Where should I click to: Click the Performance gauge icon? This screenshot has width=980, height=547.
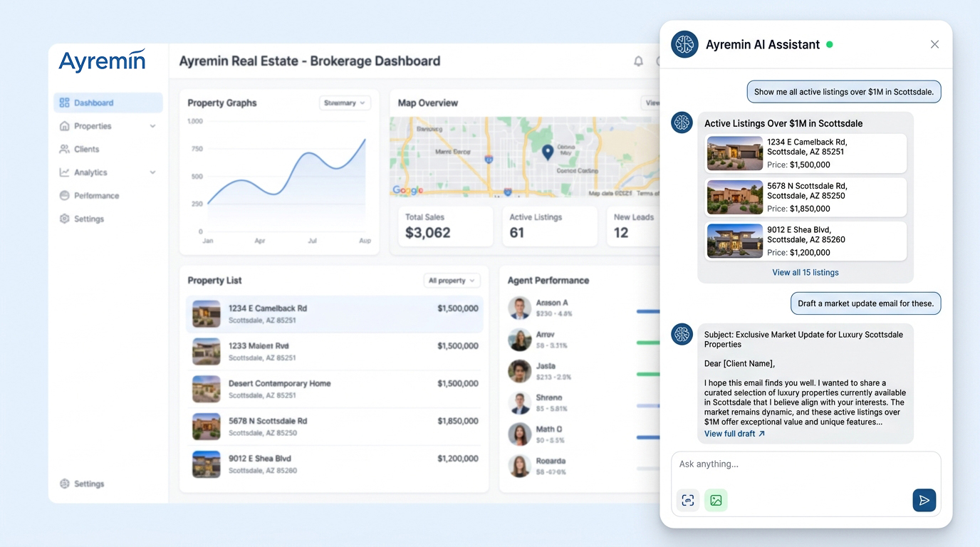(65, 195)
